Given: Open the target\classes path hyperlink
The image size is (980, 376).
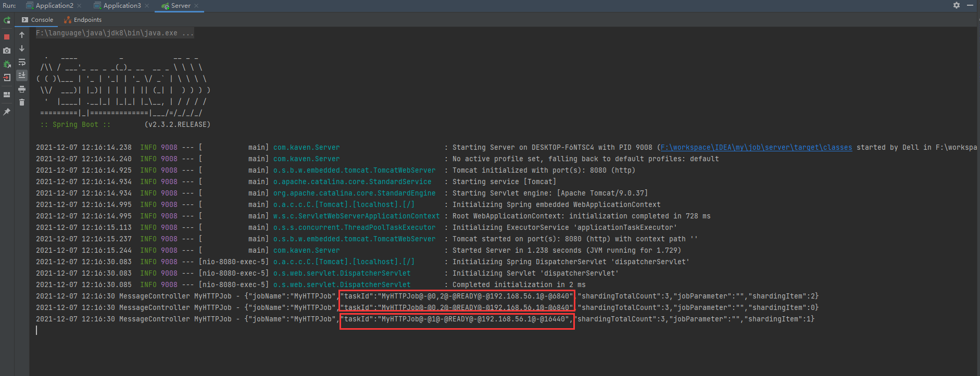Looking at the screenshot, I should click(x=756, y=148).
